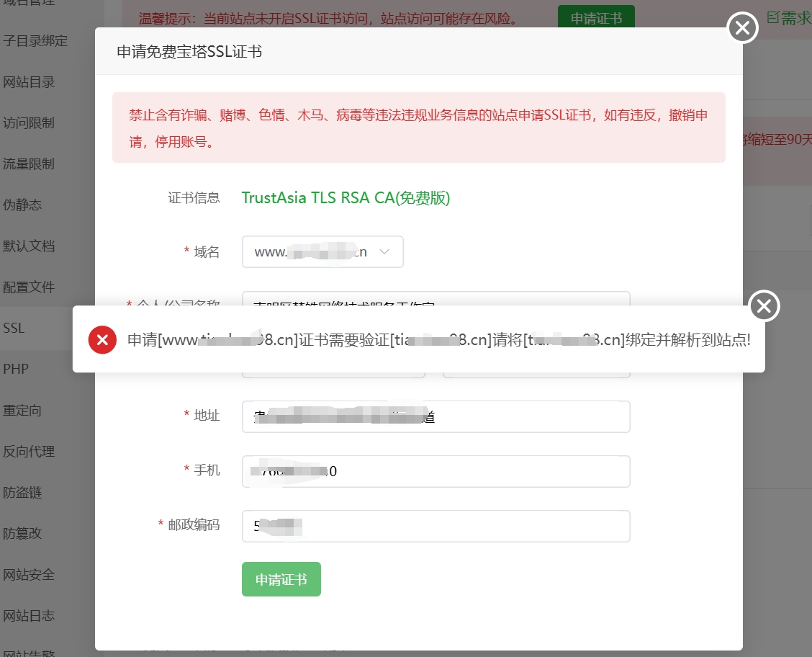Viewport: 812px width, 657px height.
Task: Dismiss the red error message popup
Action: tap(764, 306)
